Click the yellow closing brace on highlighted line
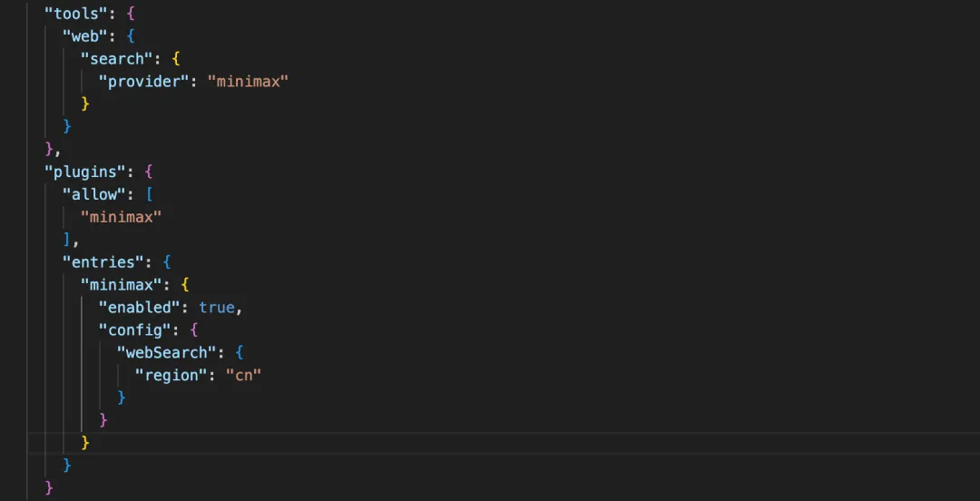The width and height of the screenshot is (980, 501). (85, 442)
